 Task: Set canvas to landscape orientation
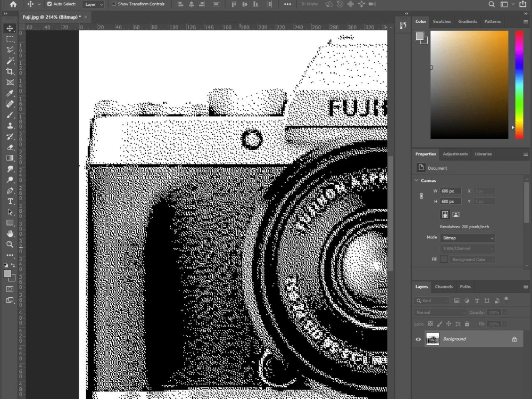[x=456, y=214]
